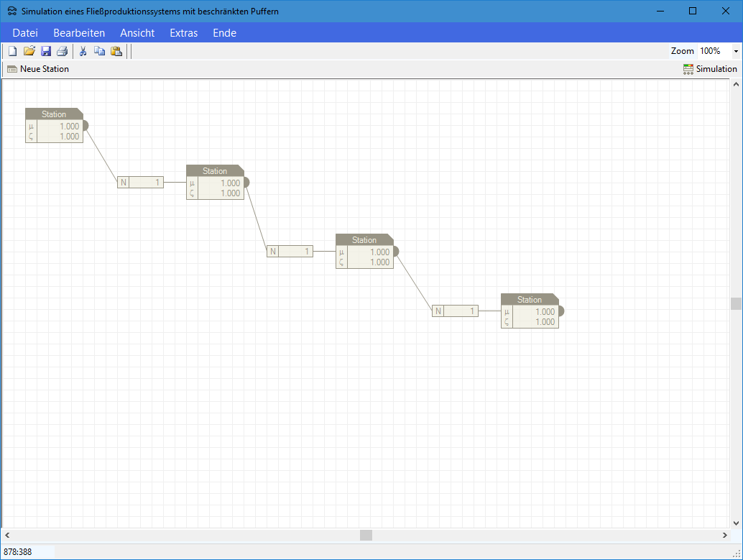Click the horizontal scrollbar right arrow
The width and height of the screenshot is (743, 560).
pyautogui.click(x=725, y=535)
